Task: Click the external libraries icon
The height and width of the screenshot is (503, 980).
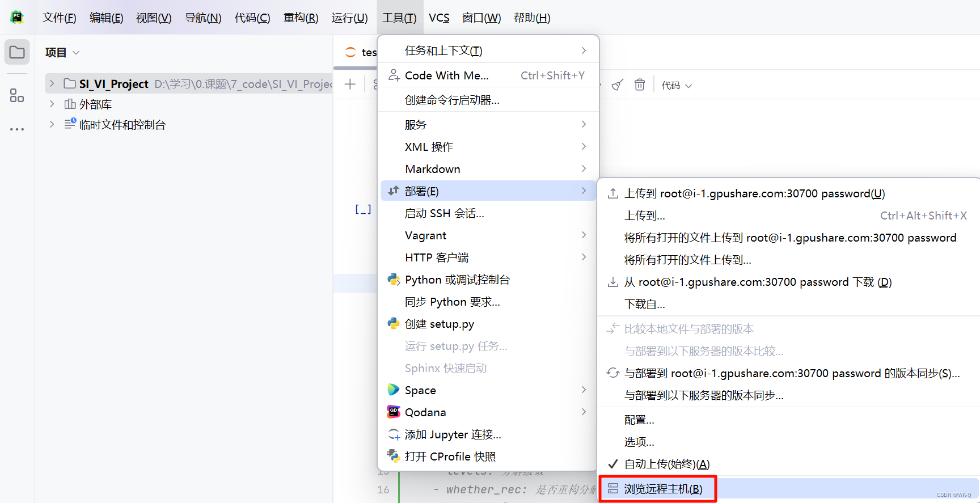Action: [x=70, y=104]
